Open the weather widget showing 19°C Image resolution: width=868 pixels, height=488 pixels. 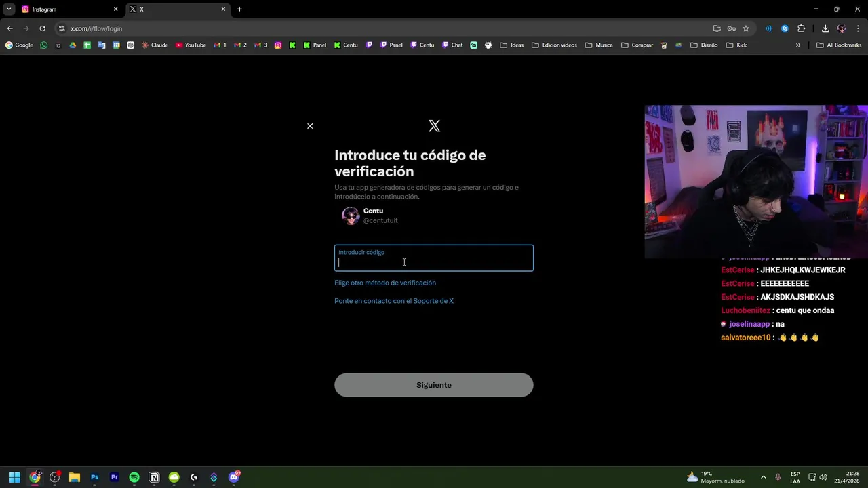click(715, 477)
